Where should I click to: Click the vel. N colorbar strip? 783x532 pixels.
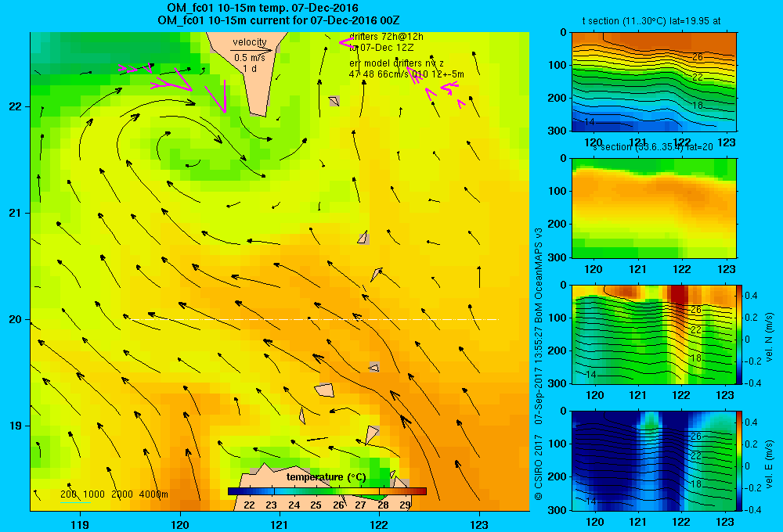pos(739,334)
